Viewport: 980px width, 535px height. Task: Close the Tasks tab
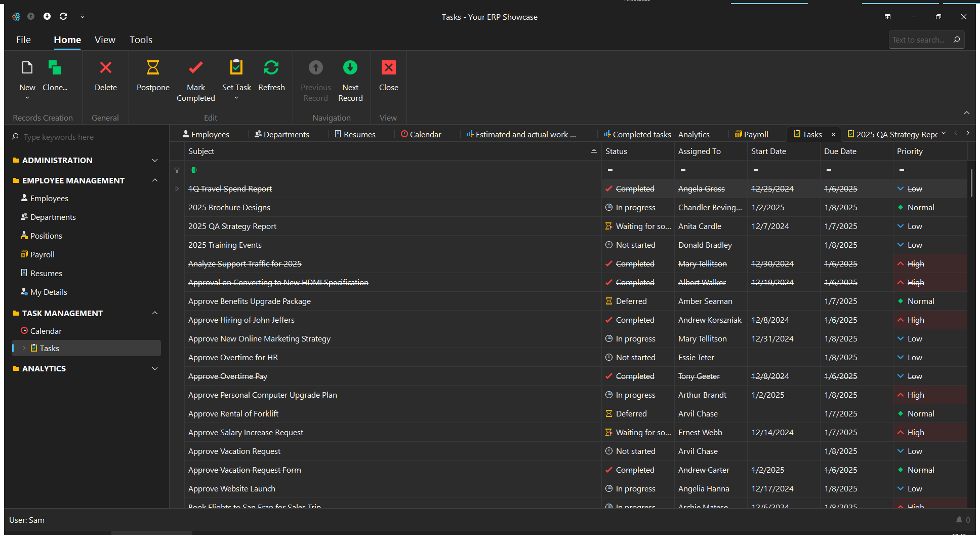[833, 135]
